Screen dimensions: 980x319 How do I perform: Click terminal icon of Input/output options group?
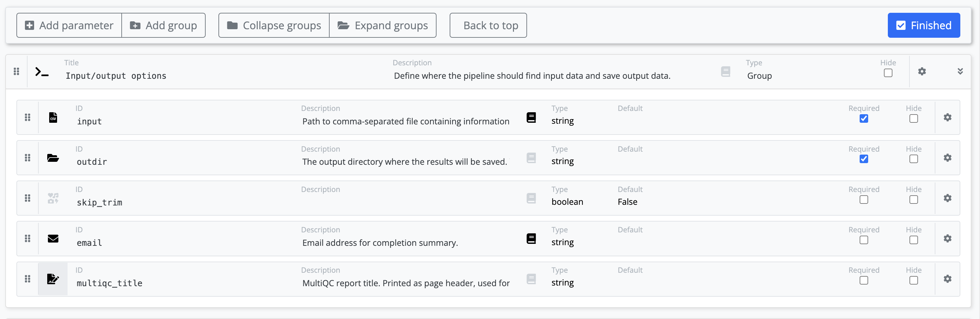[42, 72]
